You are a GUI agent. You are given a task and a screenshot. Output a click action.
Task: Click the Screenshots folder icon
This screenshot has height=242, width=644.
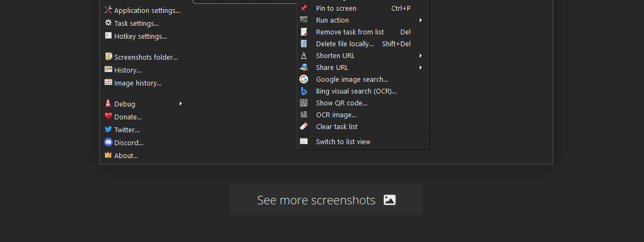pyautogui.click(x=108, y=56)
